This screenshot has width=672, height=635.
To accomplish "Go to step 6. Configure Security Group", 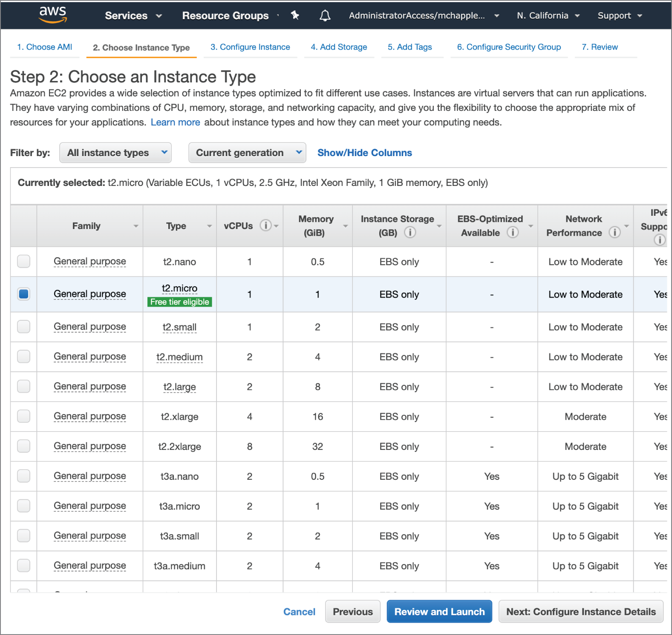I will pos(509,47).
